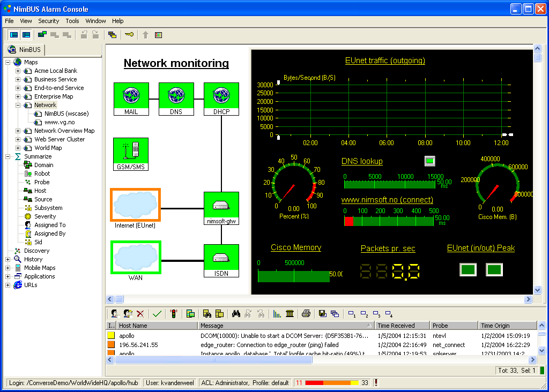Expand the Network Overview Map node
The image size is (549, 392).
point(18,131)
